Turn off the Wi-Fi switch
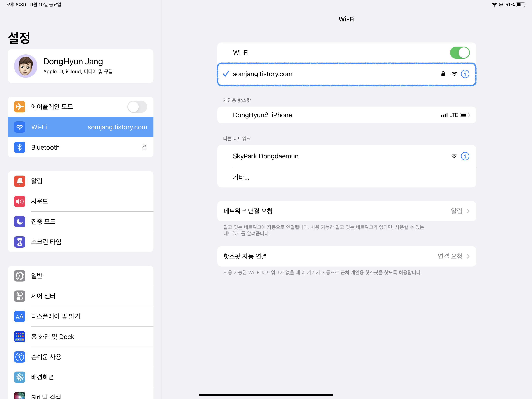 tap(459, 53)
